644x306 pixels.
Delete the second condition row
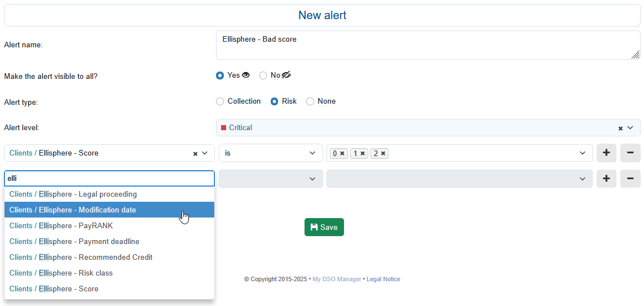pyautogui.click(x=630, y=179)
